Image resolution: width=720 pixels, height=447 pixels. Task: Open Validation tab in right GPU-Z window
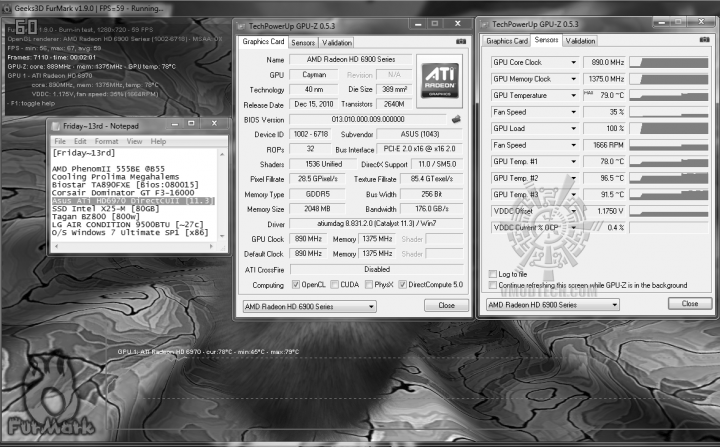[580, 41]
